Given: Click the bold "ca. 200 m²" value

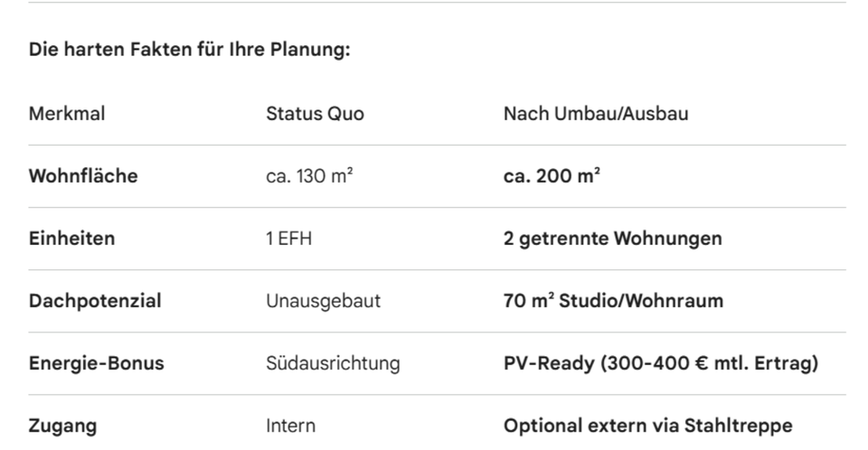Looking at the screenshot, I should [552, 176].
